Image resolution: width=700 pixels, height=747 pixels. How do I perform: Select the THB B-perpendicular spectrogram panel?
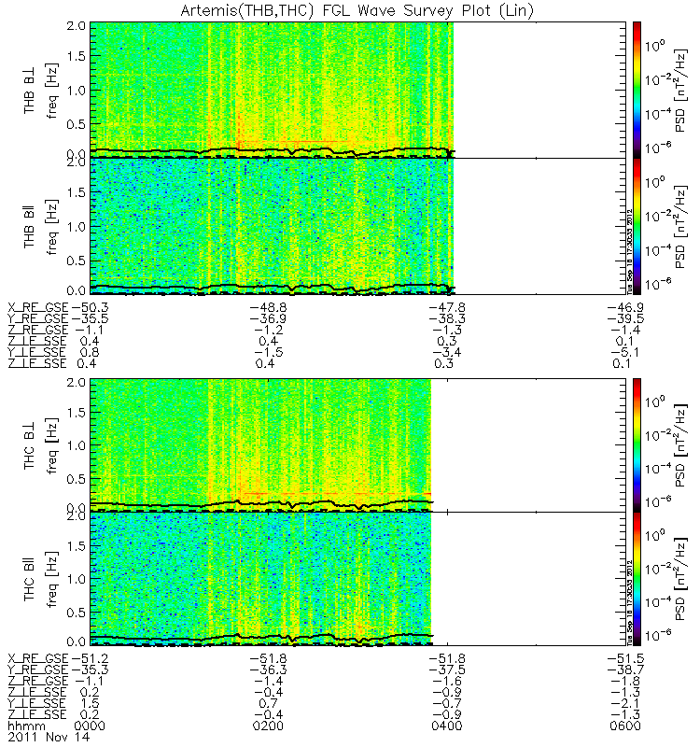[x=357, y=90]
